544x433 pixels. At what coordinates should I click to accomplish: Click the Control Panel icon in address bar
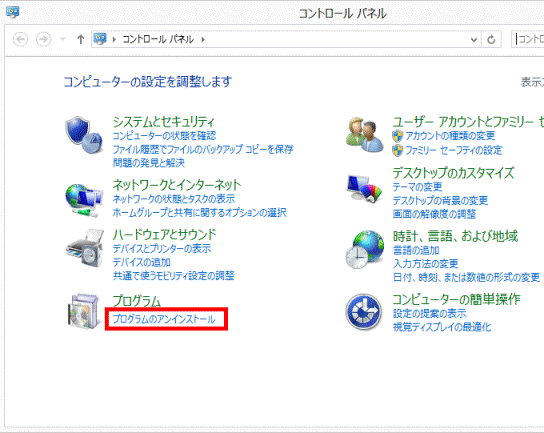[100, 39]
